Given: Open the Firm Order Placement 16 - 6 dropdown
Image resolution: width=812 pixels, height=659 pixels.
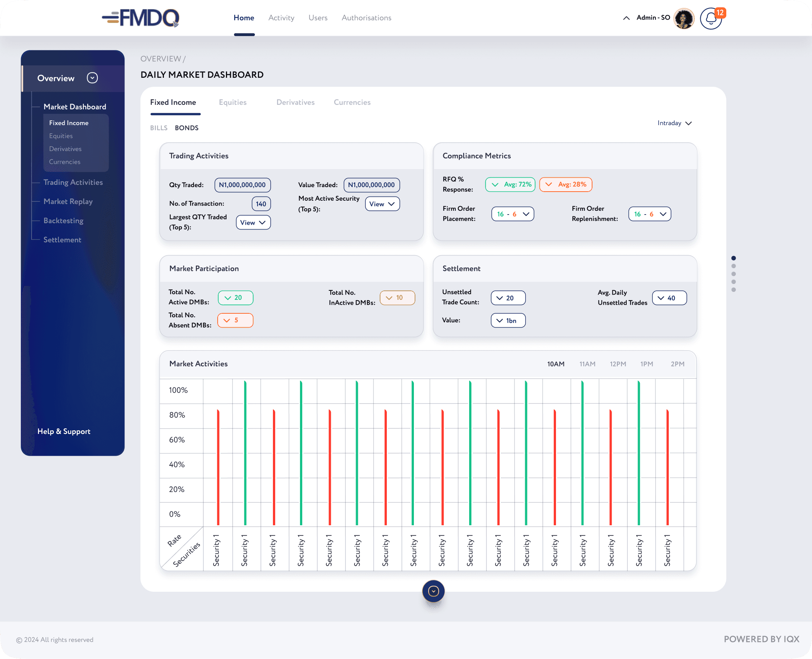Looking at the screenshot, I should pyautogui.click(x=512, y=214).
